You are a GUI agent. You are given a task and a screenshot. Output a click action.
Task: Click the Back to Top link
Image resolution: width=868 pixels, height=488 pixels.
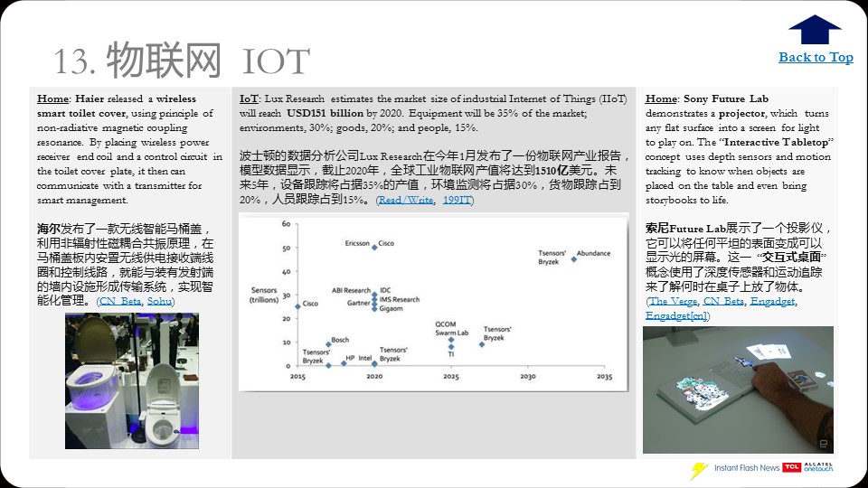[x=816, y=57]
